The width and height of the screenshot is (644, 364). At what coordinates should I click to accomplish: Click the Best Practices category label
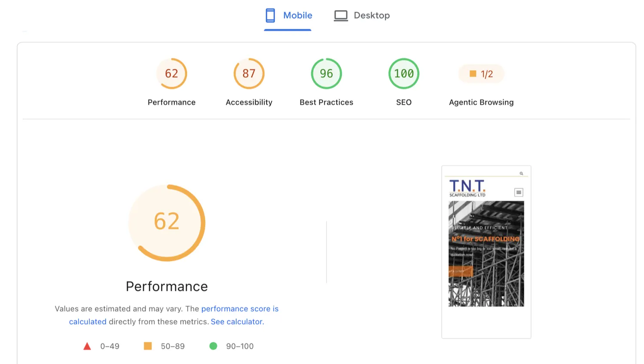point(326,102)
